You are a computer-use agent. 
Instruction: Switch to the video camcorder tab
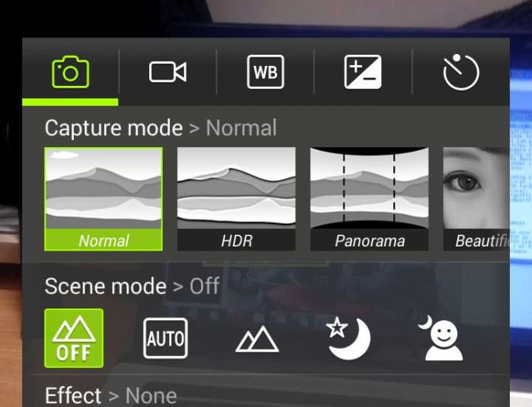(168, 72)
